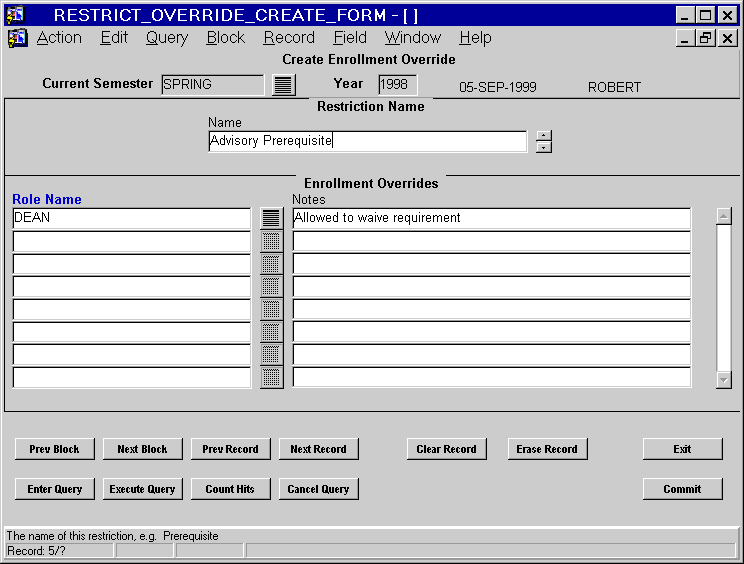
Task: Move to the Prev Record
Action: click(231, 449)
